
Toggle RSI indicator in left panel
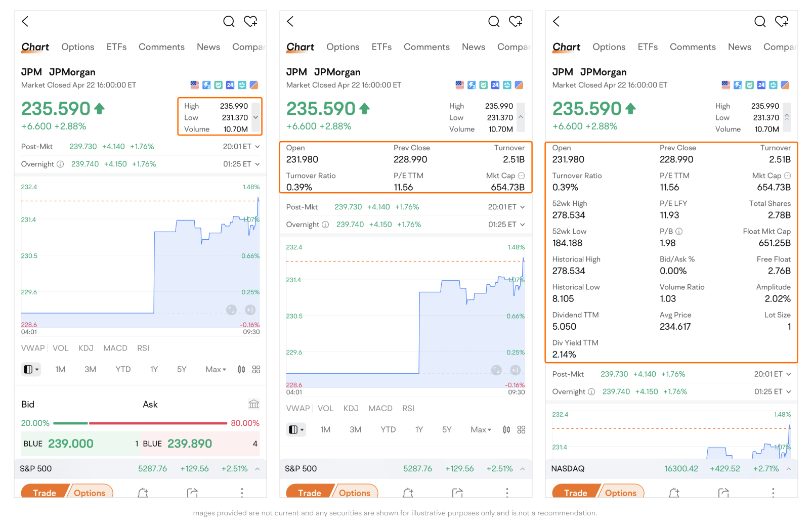143,348
